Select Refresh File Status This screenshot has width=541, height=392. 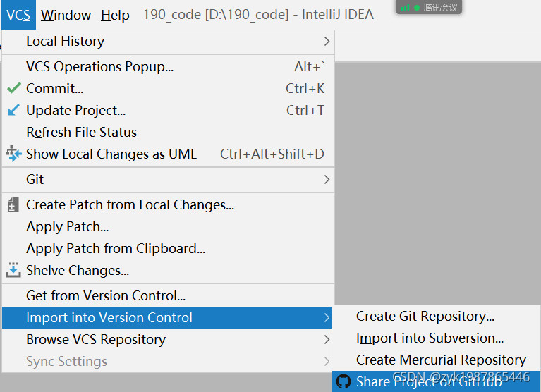(168, 132)
